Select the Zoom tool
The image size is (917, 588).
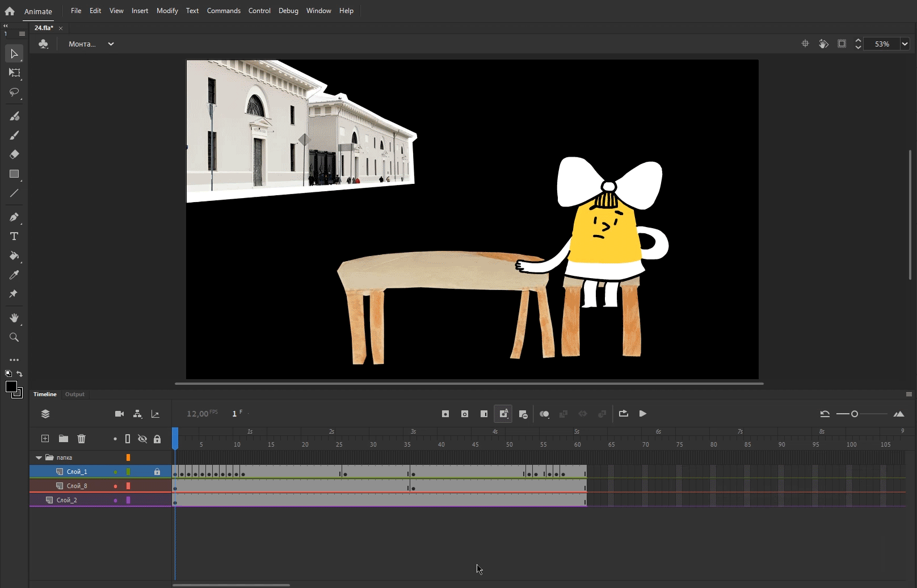coord(14,338)
